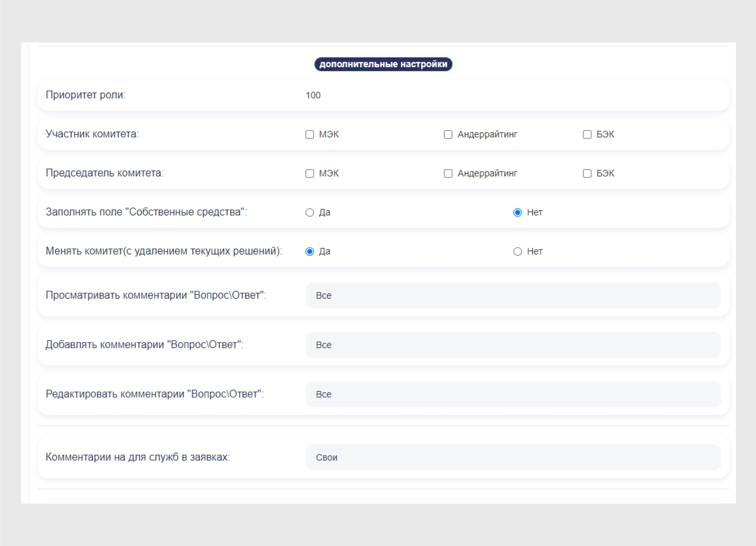Click the дополнительные настройки badge

coord(383,64)
